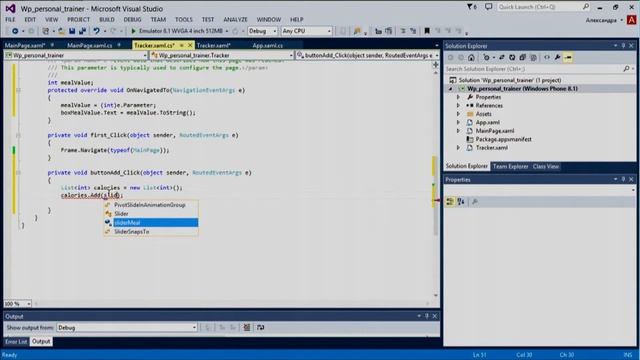The height and width of the screenshot is (360, 640).
Task: Click the New Project toolbar icon
Action: (46, 31)
